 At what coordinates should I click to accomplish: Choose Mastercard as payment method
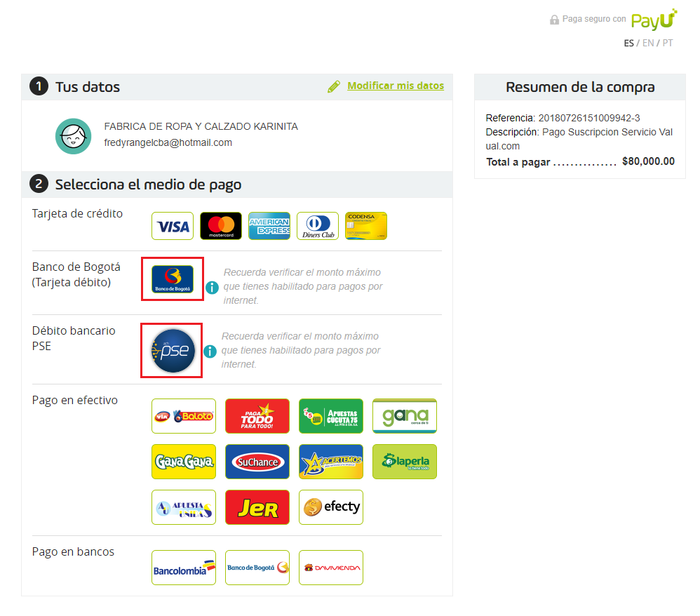[x=221, y=226]
